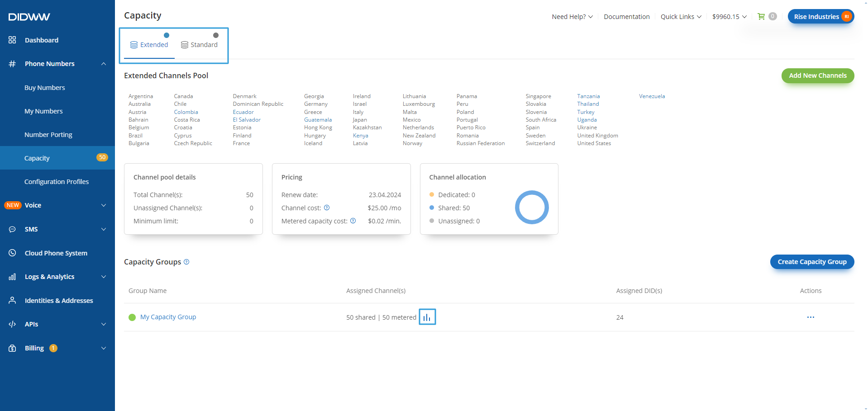
Task: Click the NEW badge beside Voice
Action: (13, 205)
